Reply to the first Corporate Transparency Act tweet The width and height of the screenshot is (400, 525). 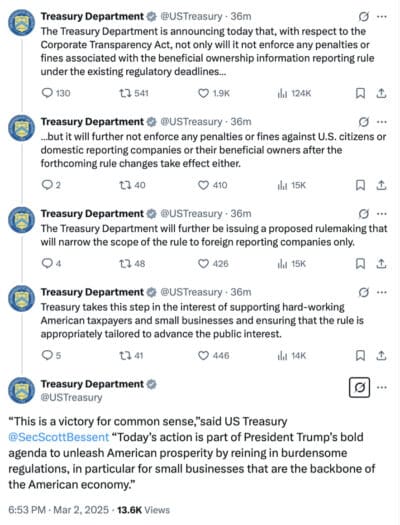tap(56, 93)
